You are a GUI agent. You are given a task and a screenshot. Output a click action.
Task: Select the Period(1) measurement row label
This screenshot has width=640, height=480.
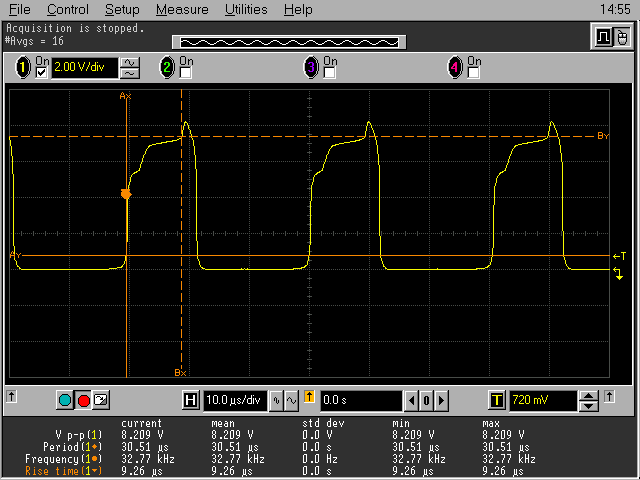point(73,447)
